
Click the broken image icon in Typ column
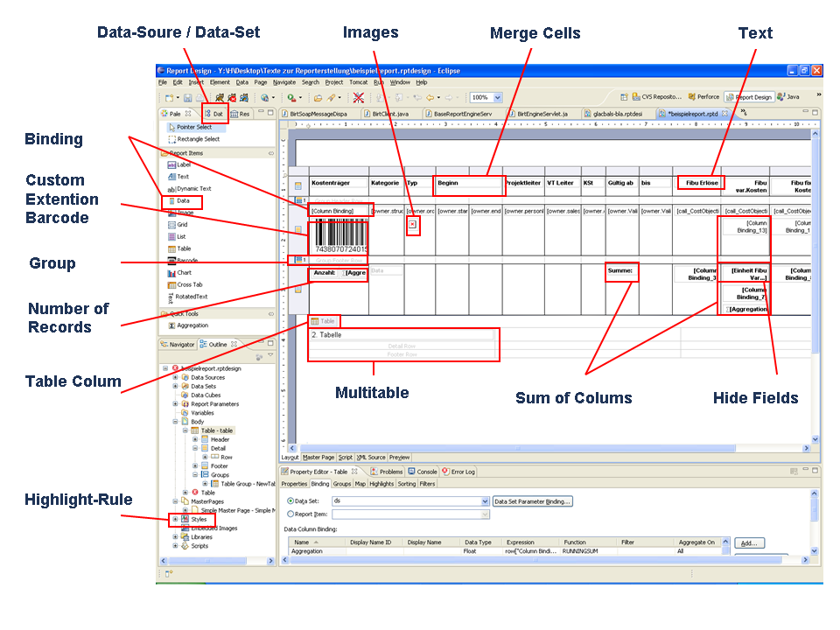click(x=412, y=225)
